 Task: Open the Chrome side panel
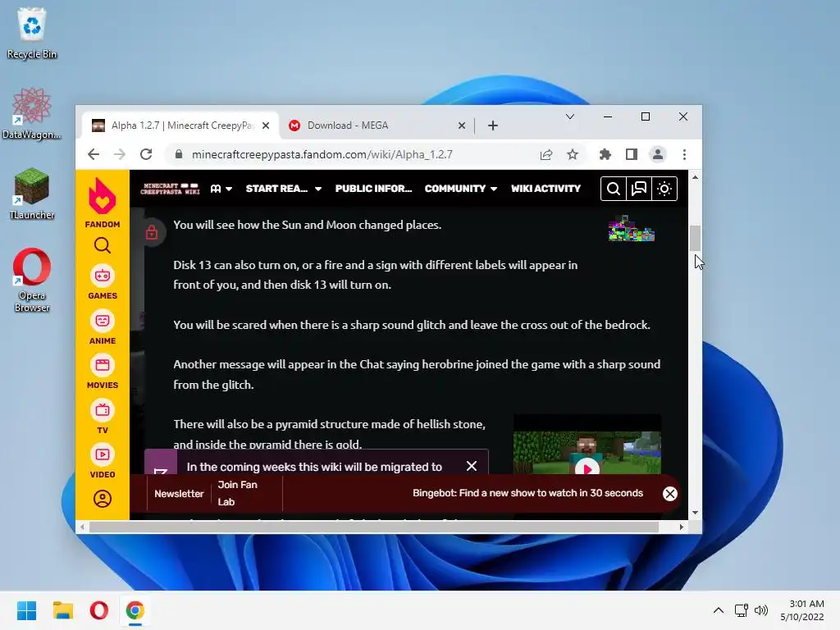pyautogui.click(x=631, y=155)
